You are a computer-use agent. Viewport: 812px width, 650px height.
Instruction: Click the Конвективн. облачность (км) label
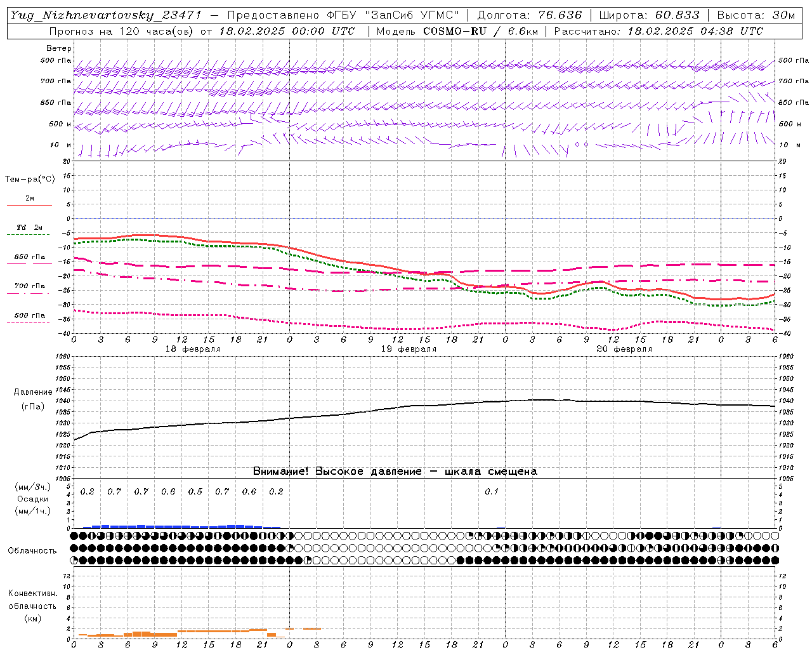[x=32, y=606]
